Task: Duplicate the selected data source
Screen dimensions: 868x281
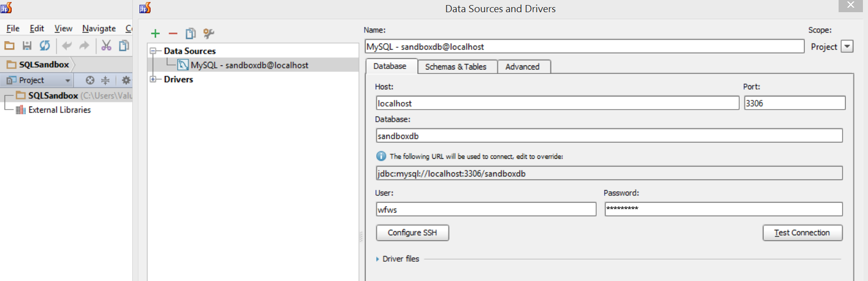Action: [191, 33]
